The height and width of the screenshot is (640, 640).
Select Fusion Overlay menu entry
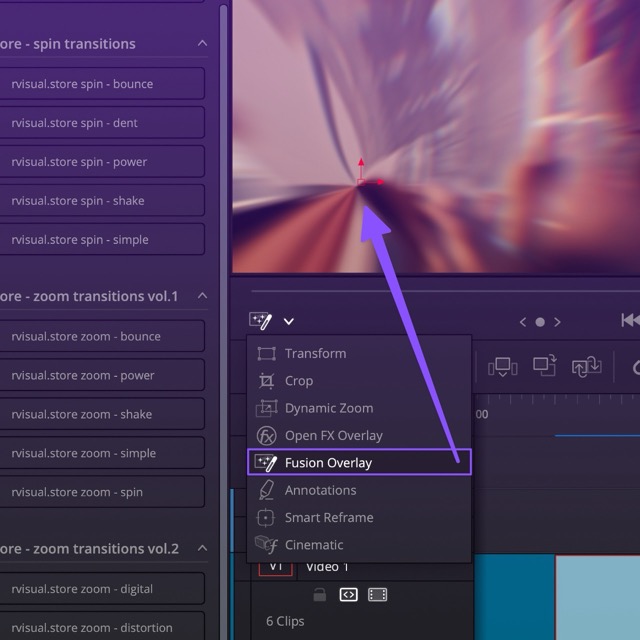coord(328,462)
